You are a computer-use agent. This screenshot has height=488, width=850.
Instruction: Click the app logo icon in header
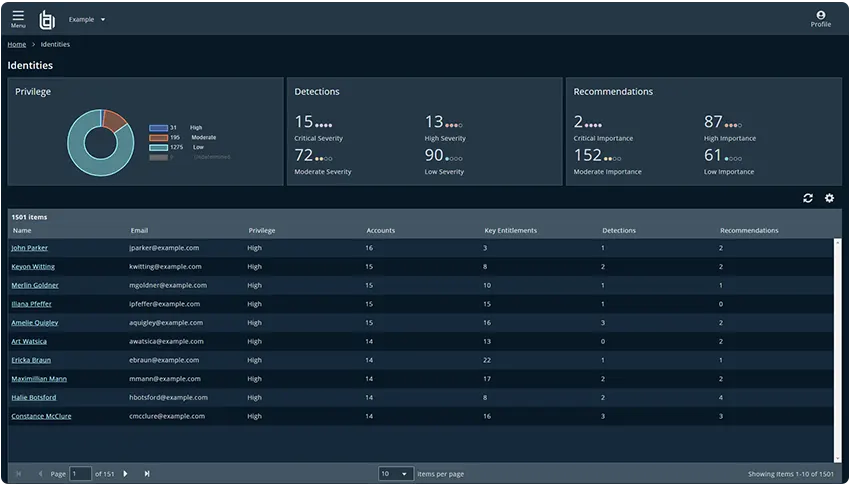click(47, 20)
